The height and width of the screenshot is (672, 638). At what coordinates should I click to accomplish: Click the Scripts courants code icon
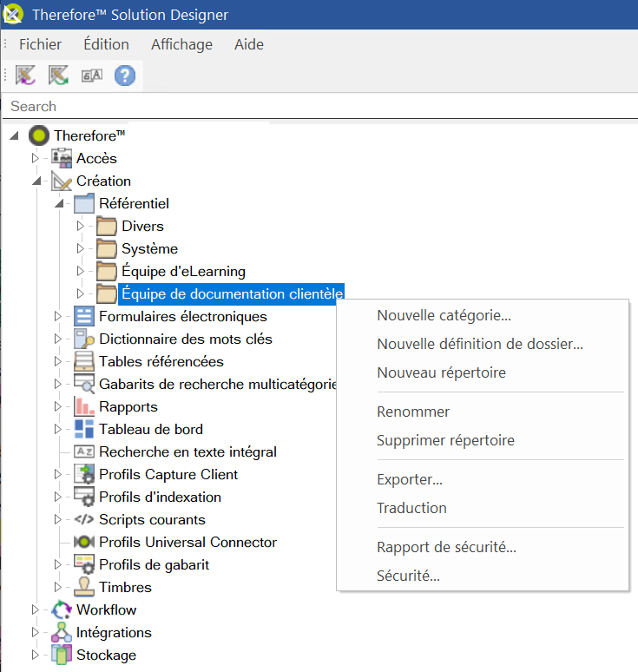pos(84,519)
